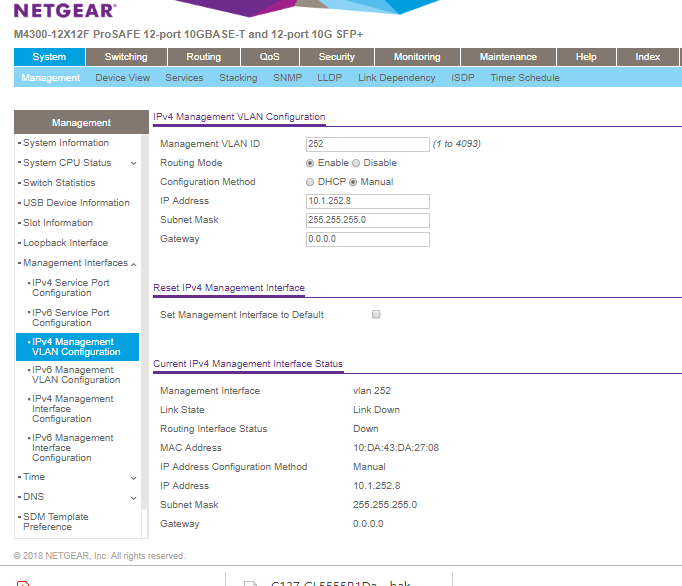Open the Help main tab
Screen dimensions: 682x586
coord(586,57)
